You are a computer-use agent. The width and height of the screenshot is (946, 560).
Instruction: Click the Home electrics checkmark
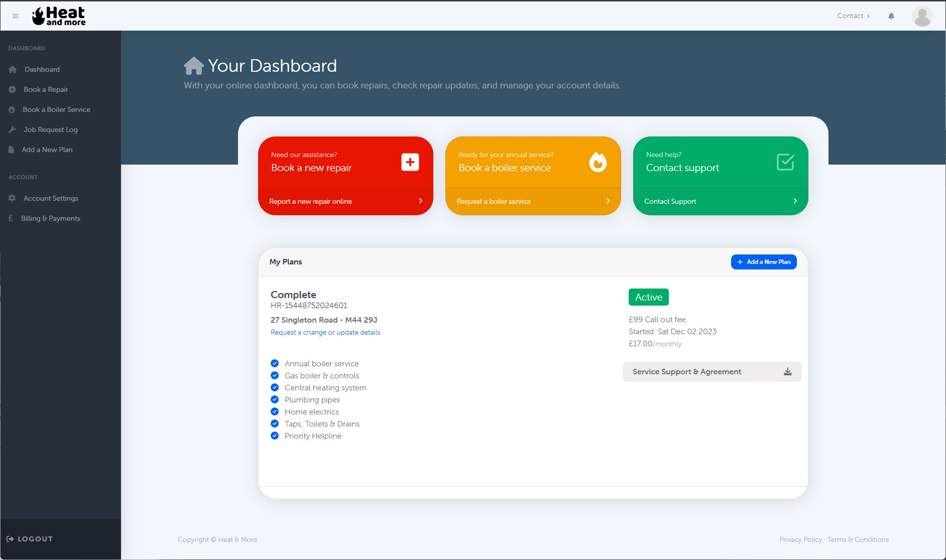pyautogui.click(x=275, y=412)
